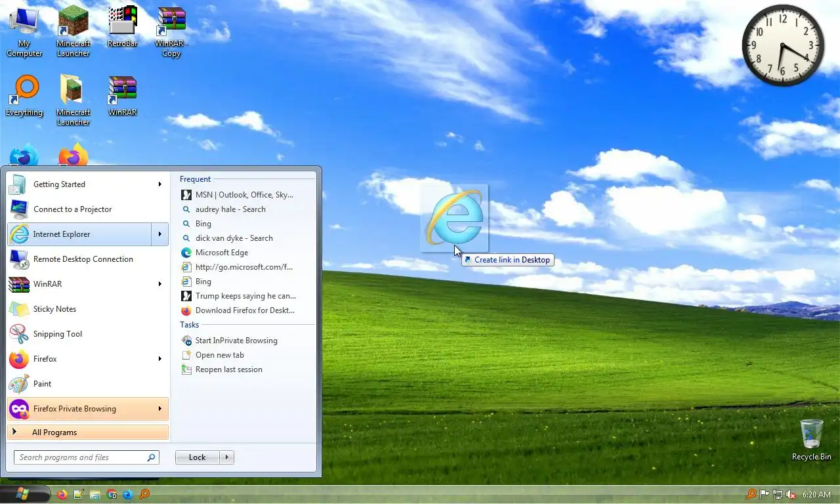Launch Internet Explorer from Start menu
The height and width of the screenshot is (504, 840).
pyautogui.click(x=79, y=234)
